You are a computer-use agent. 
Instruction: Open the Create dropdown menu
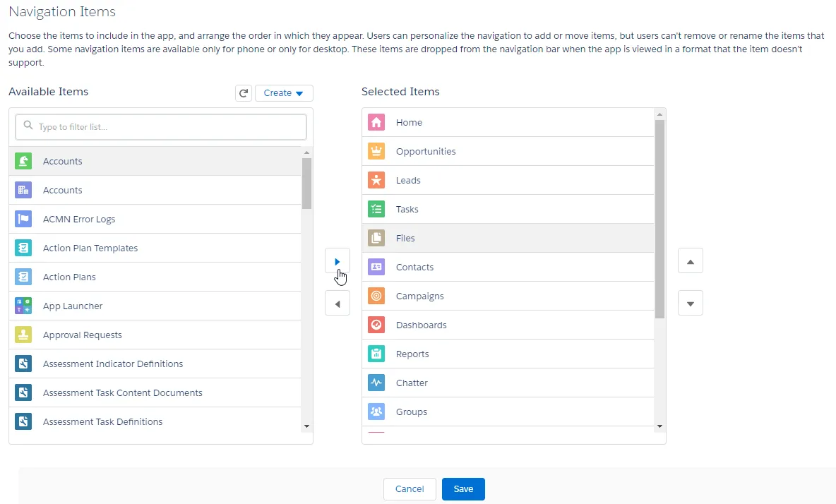pyautogui.click(x=284, y=93)
